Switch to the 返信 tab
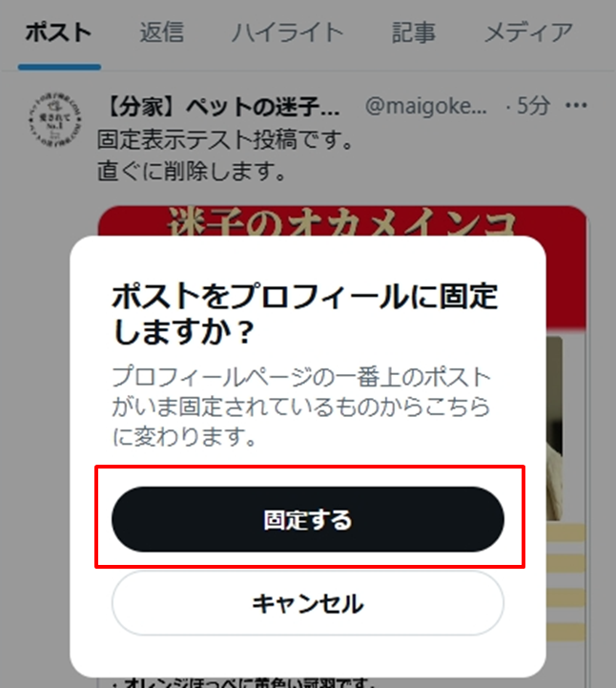616x688 pixels. [161, 32]
